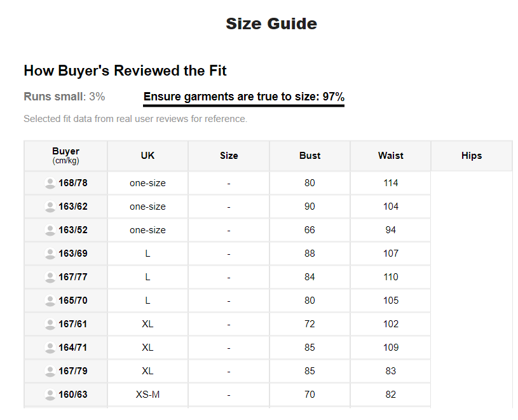
Task: Click avatar icon beside buyer 167/79
Action: coord(50,371)
